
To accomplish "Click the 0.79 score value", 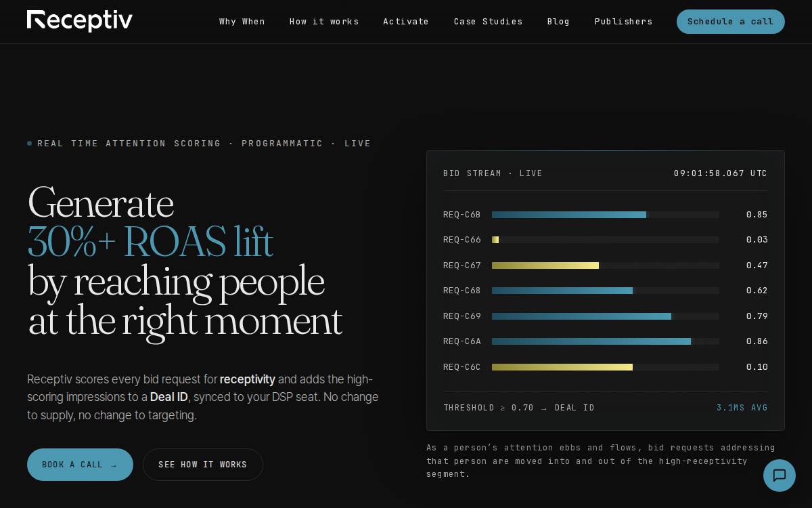I will pos(757,316).
